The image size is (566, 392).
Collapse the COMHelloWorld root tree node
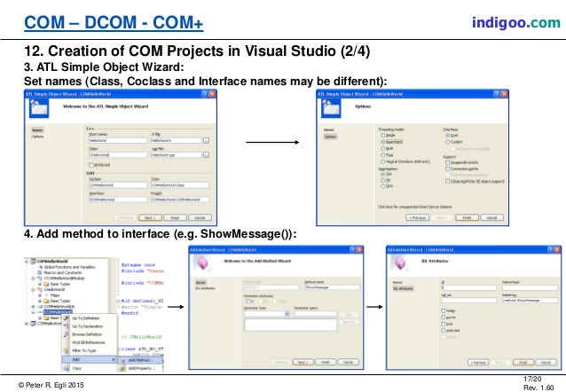coord(27,261)
